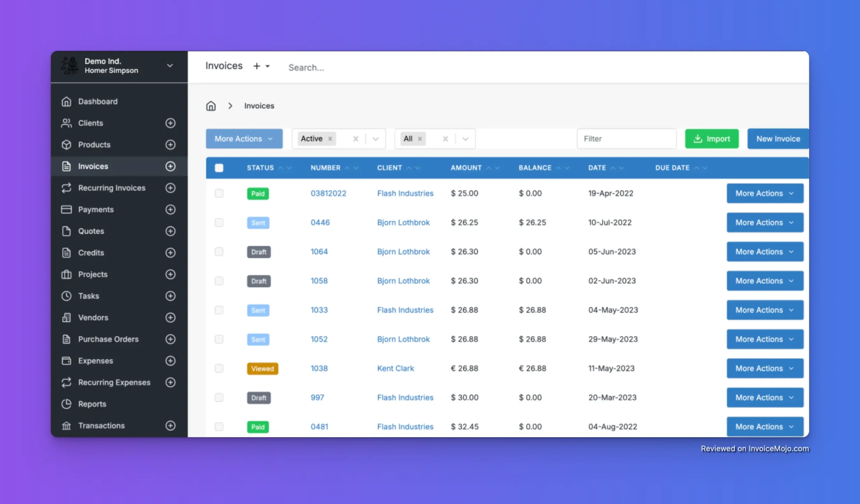
Task: Click the plus icon next to Clients
Action: (170, 123)
